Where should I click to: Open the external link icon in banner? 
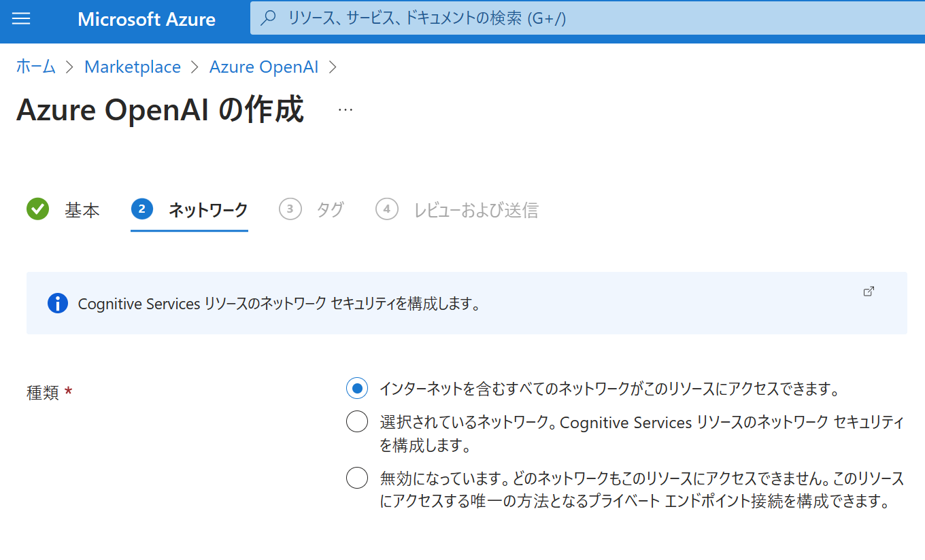[869, 291]
